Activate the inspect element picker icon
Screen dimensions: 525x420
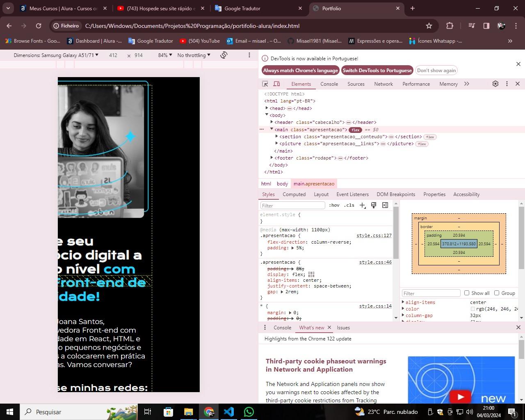(x=265, y=84)
